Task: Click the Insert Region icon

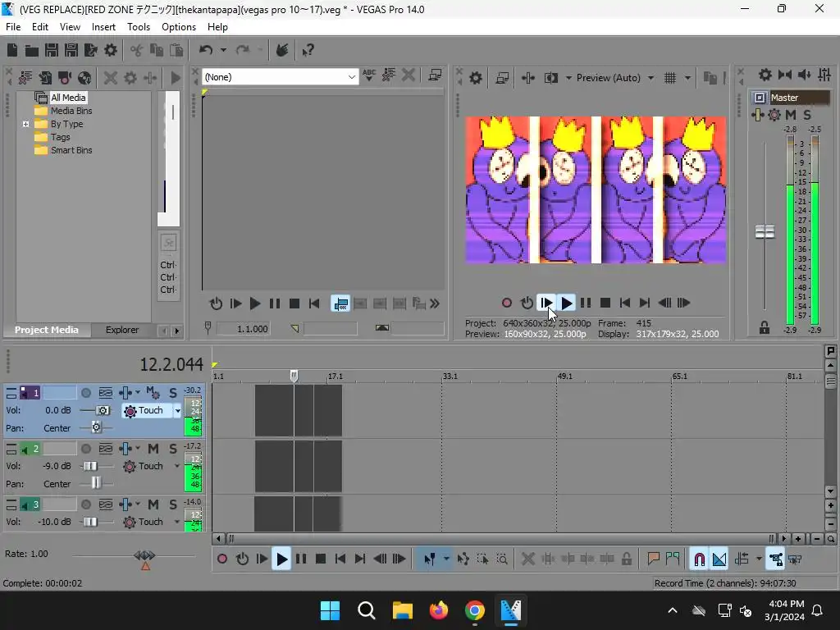Action: coord(673,559)
